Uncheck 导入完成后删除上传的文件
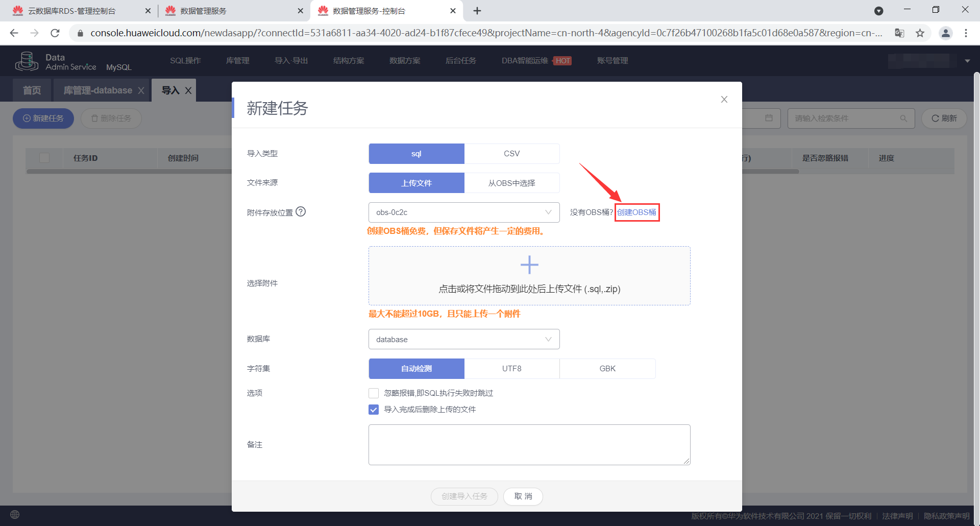The image size is (980, 526). 374,410
